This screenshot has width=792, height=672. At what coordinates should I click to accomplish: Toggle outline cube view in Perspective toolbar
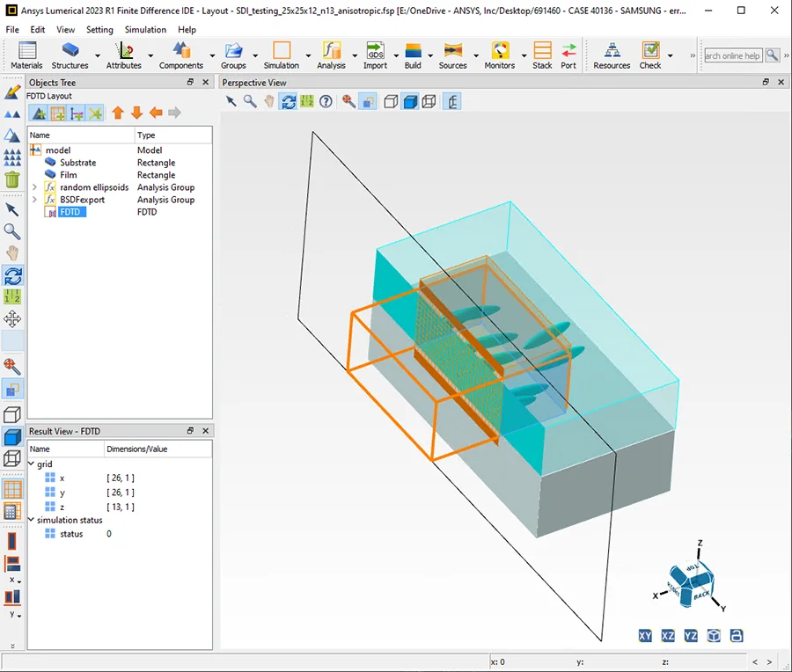click(391, 101)
